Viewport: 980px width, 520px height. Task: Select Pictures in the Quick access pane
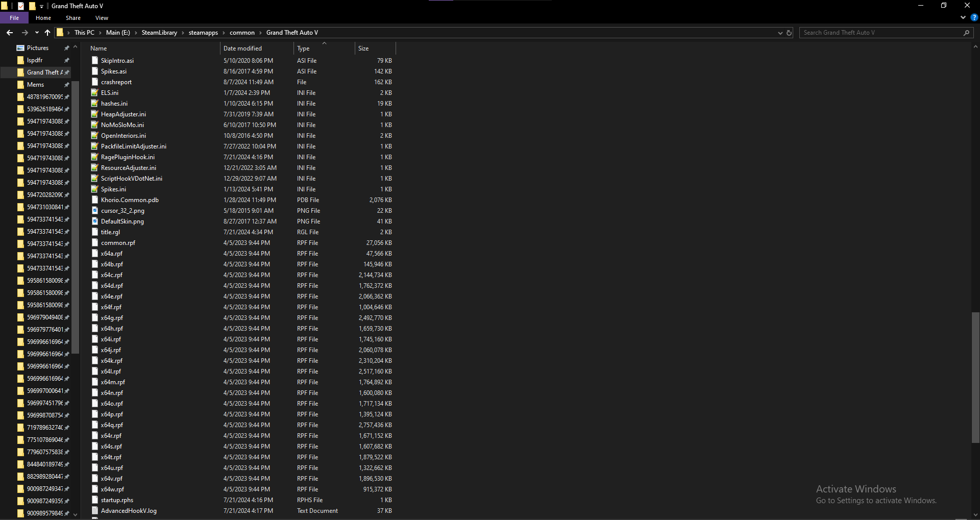pos(38,48)
